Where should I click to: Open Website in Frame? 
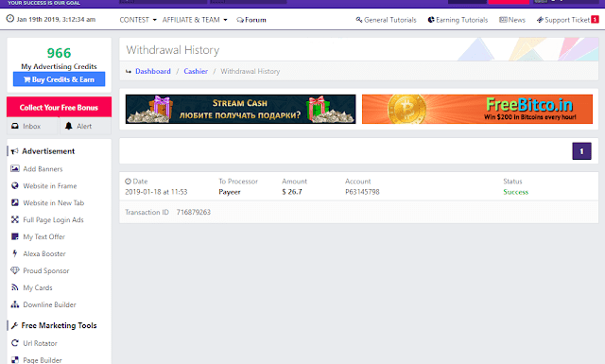(50, 185)
